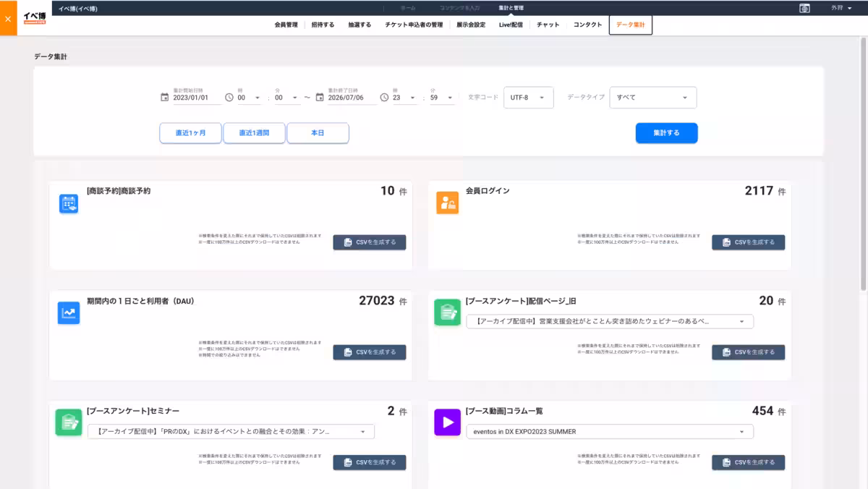Click the 直近1ヶ月 button

pyautogui.click(x=191, y=133)
